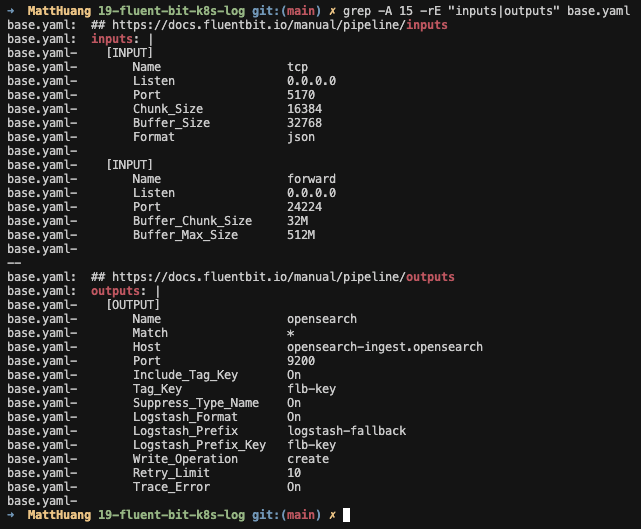Click the Include_Tag_Key 'On' value

coord(294,375)
